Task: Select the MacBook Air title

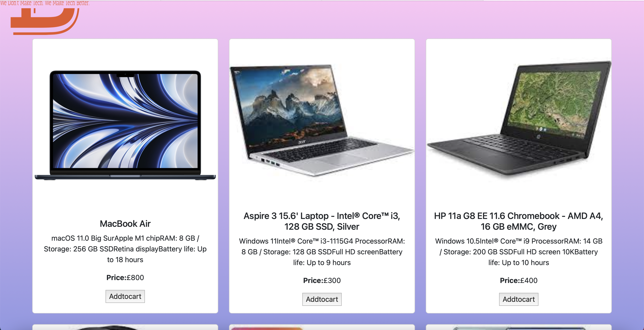Action: tap(125, 224)
